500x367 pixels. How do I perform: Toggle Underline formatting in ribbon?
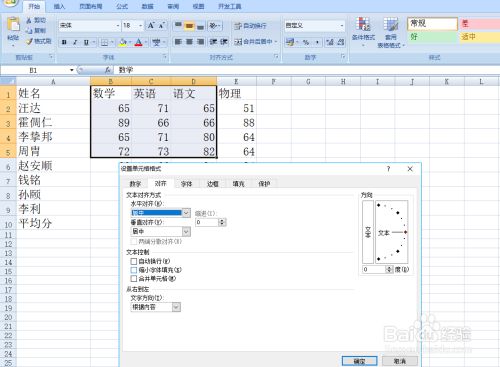tap(86, 42)
